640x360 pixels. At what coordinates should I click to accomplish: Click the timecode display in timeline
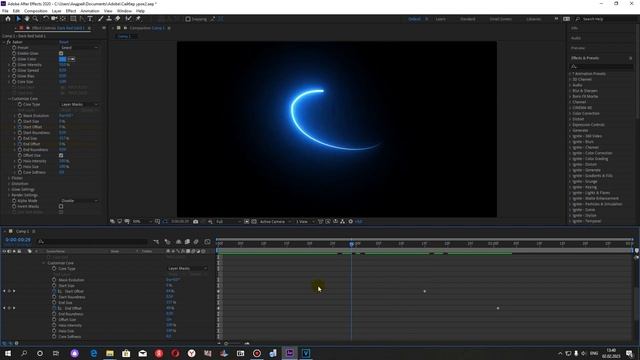(18, 240)
